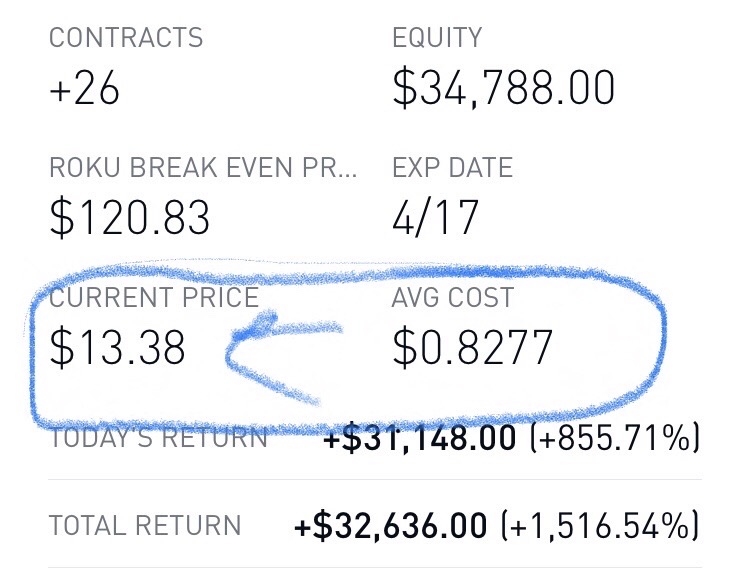This screenshot has height=574, width=750.
Task: Select the +$31,148.00 today's return amount
Action: pyautogui.click(x=419, y=438)
